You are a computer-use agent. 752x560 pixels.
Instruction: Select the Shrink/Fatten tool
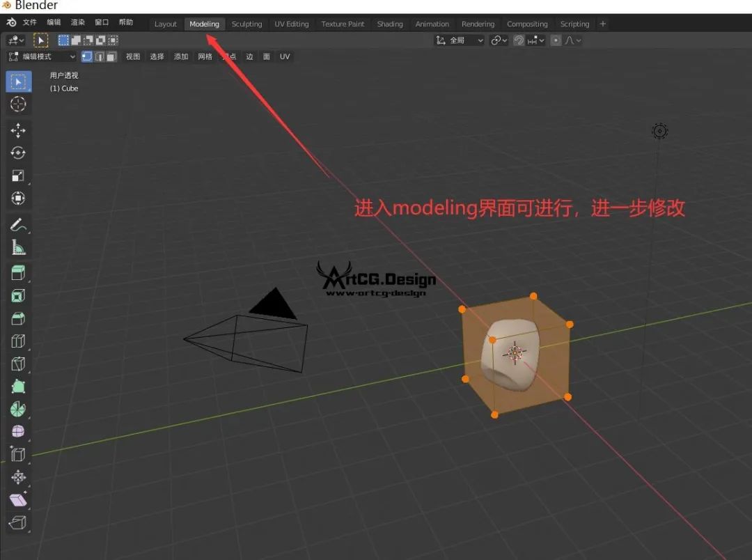[18, 477]
